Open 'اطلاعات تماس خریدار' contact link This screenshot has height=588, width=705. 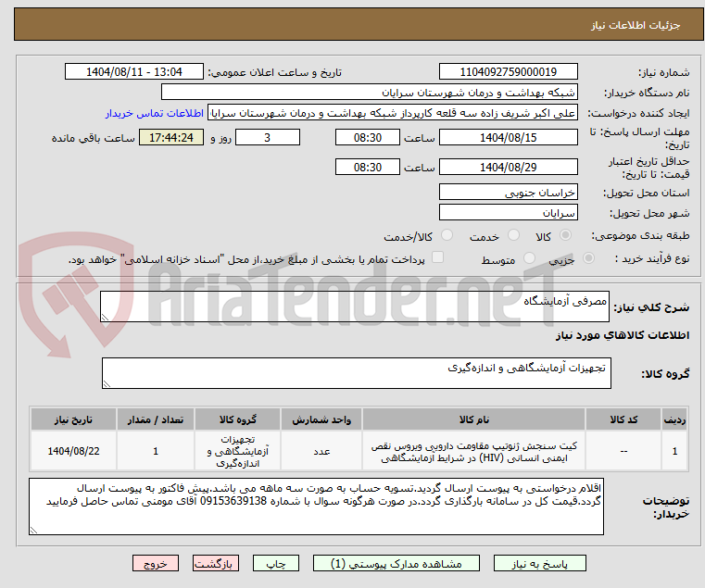click(x=155, y=113)
